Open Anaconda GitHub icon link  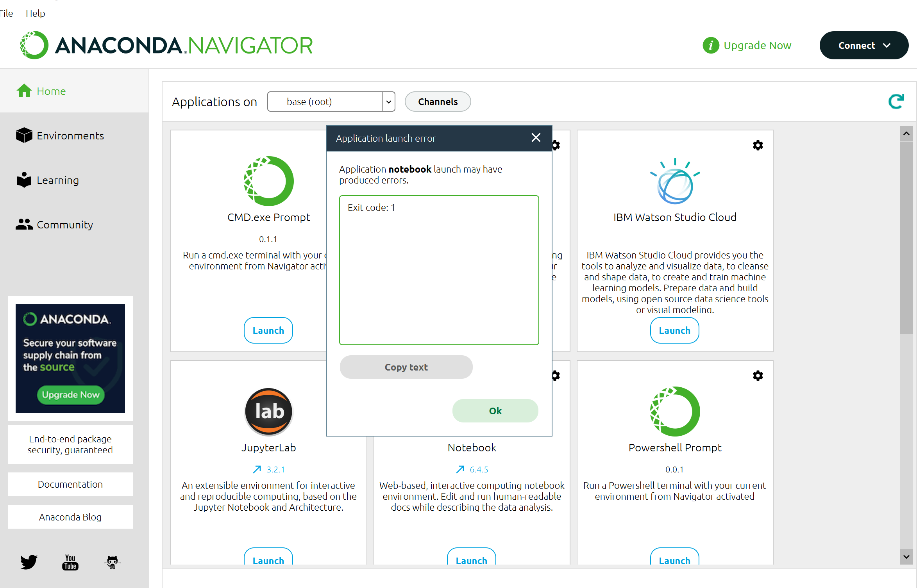[112, 562]
